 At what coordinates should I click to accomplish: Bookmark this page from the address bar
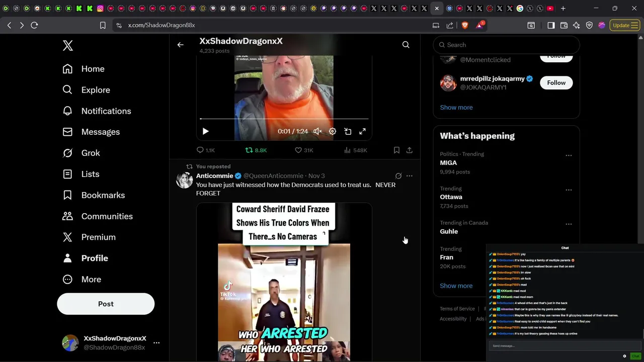point(103,25)
